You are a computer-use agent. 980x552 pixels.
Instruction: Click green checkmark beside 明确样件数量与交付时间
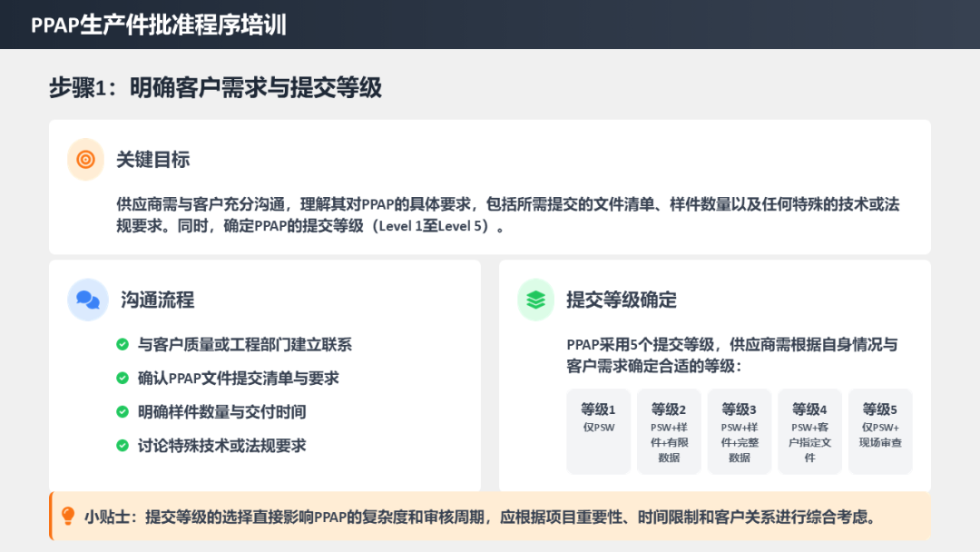click(x=122, y=412)
